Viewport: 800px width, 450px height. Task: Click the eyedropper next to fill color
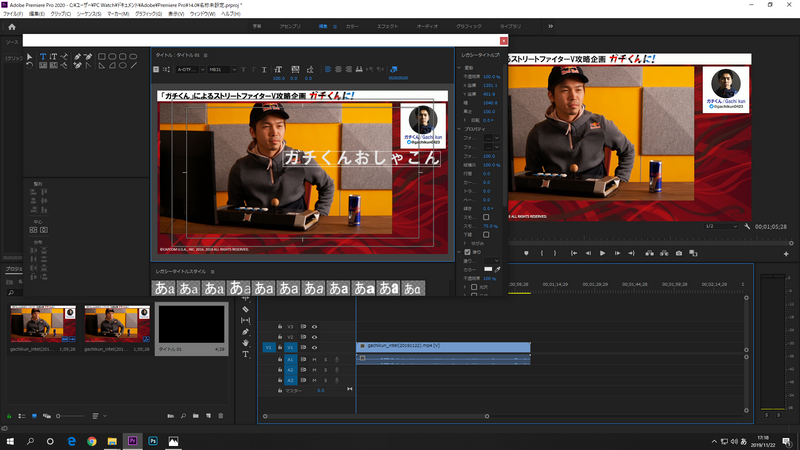tap(498, 269)
